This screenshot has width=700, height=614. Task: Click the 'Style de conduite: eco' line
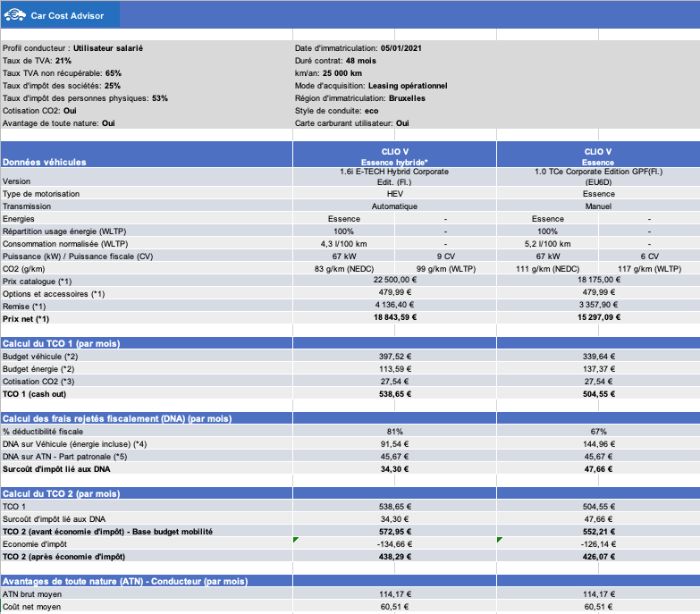click(x=337, y=111)
